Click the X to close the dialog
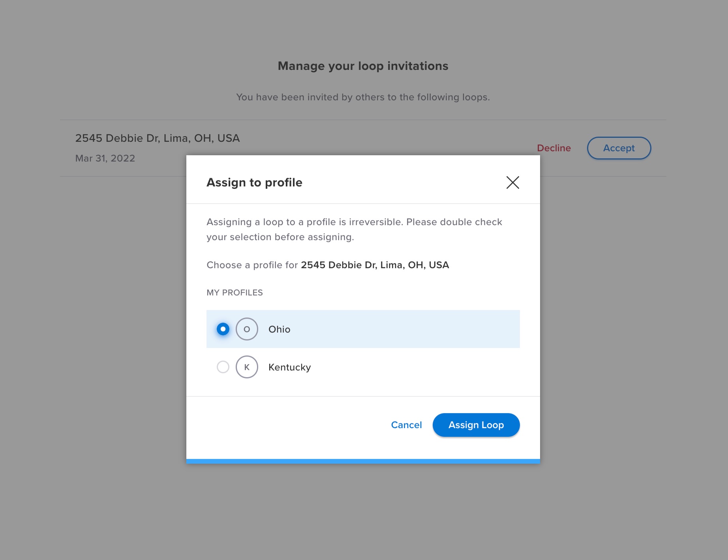The height and width of the screenshot is (560, 728). tap(512, 182)
